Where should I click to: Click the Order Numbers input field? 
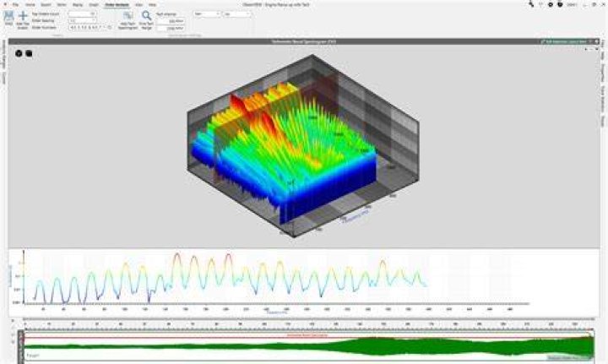click(x=90, y=28)
